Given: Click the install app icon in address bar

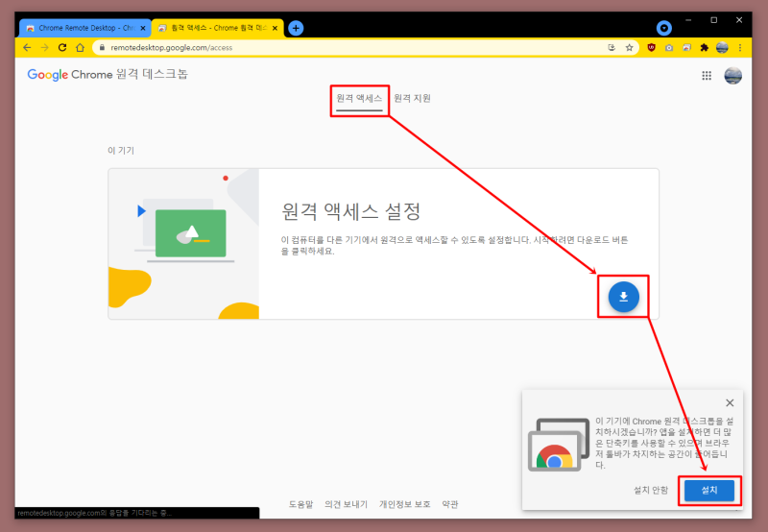Looking at the screenshot, I should (x=612, y=47).
